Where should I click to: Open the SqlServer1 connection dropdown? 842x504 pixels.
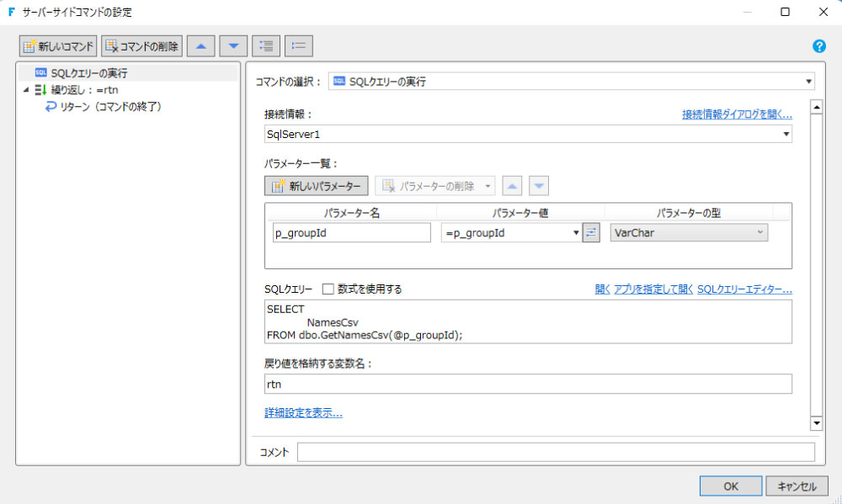tap(786, 133)
